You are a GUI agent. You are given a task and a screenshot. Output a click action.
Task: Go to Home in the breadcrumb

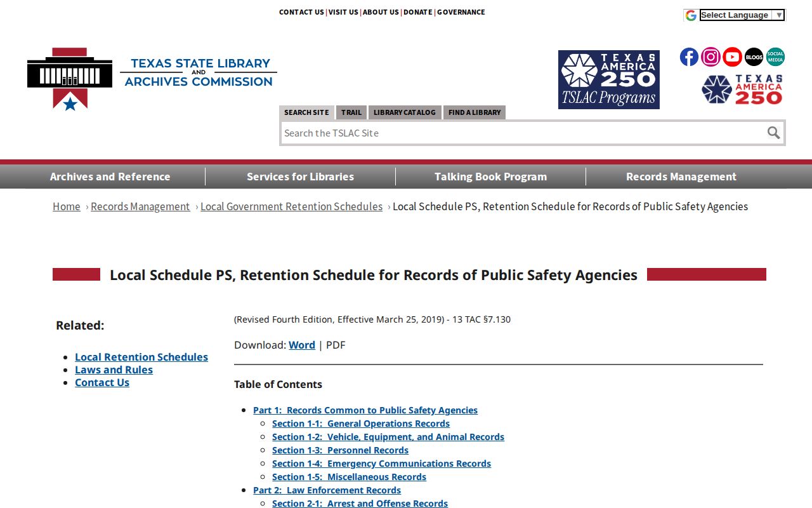[x=67, y=206]
